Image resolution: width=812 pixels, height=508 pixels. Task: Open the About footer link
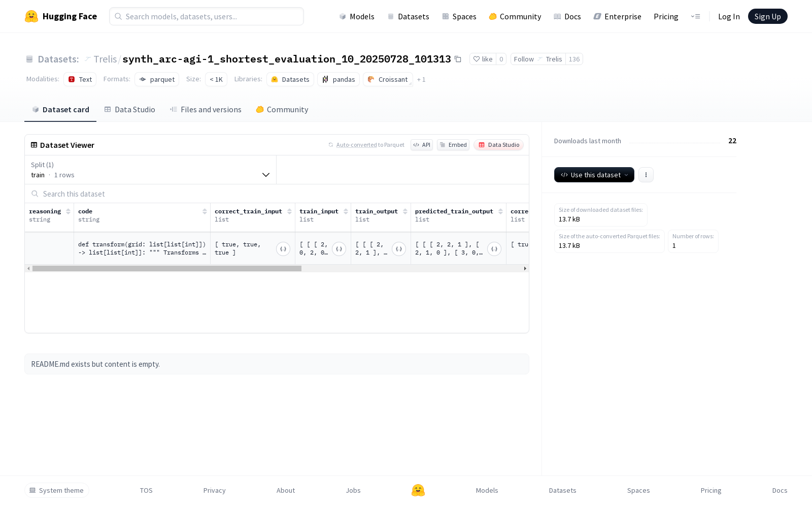click(x=286, y=490)
